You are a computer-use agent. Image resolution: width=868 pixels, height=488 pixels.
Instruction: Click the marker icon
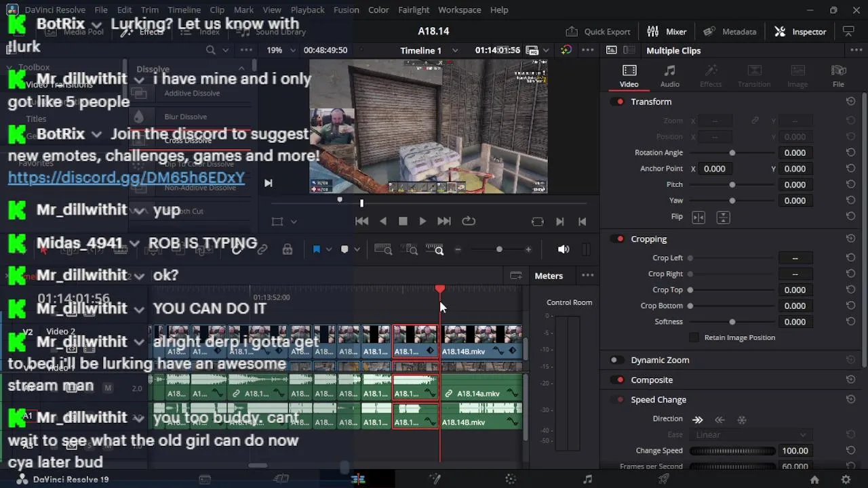pos(344,249)
